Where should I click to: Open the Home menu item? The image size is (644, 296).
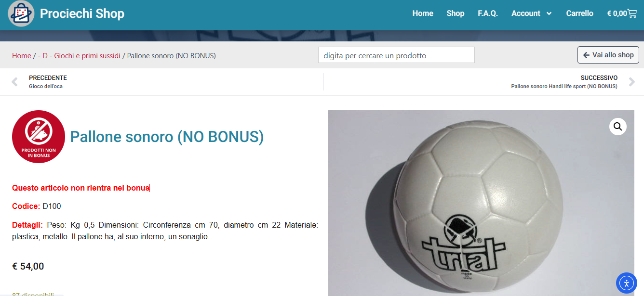(x=423, y=13)
